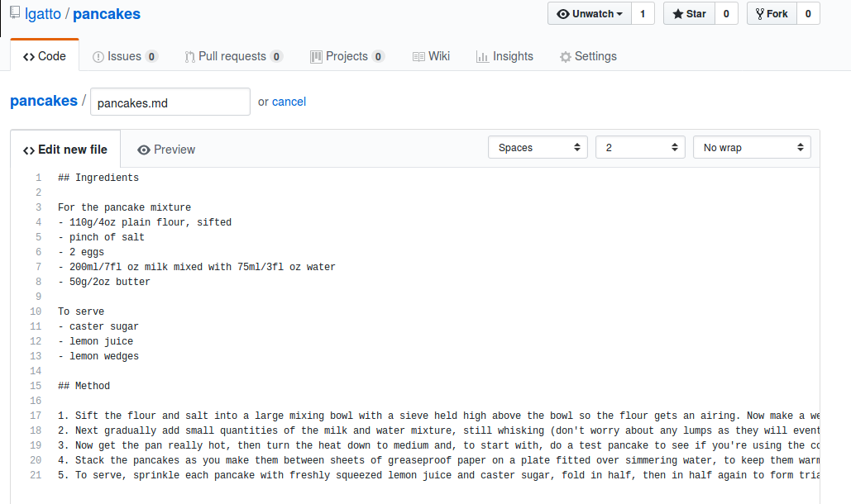Expand the Spaces indent mode dropdown
This screenshot has width=851, height=504.
(x=538, y=147)
